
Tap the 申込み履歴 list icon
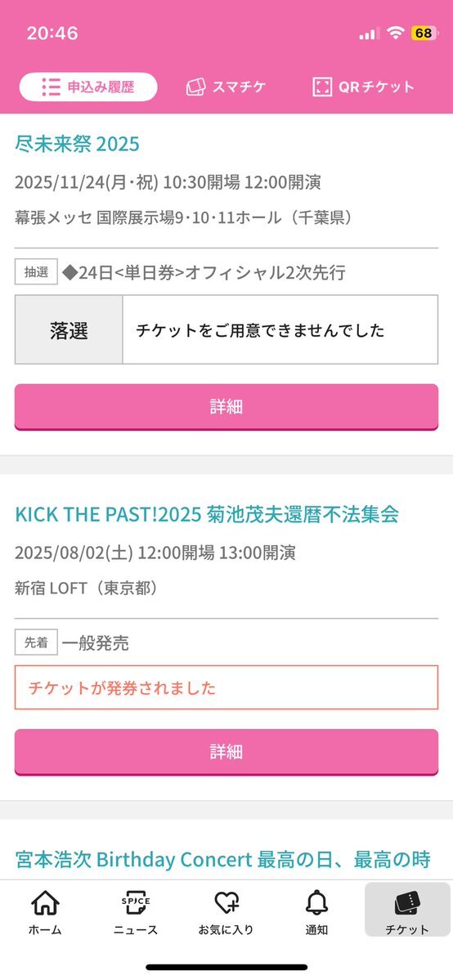coord(51,87)
